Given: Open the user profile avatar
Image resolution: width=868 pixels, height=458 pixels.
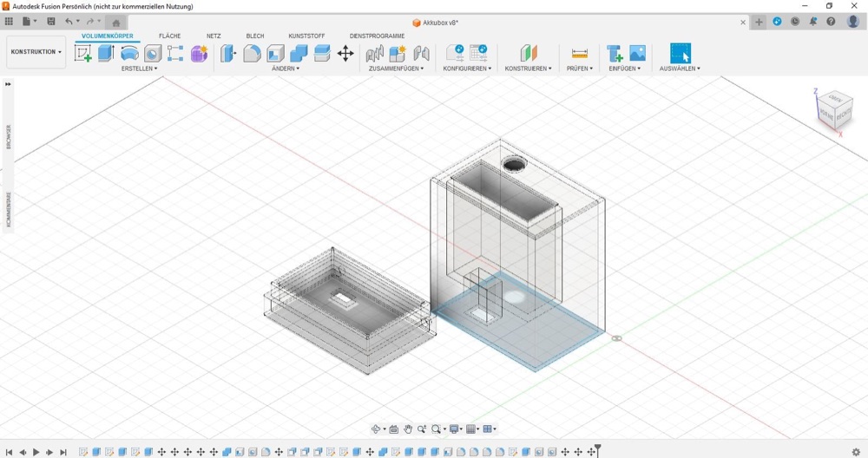Looking at the screenshot, I should (853, 22).
